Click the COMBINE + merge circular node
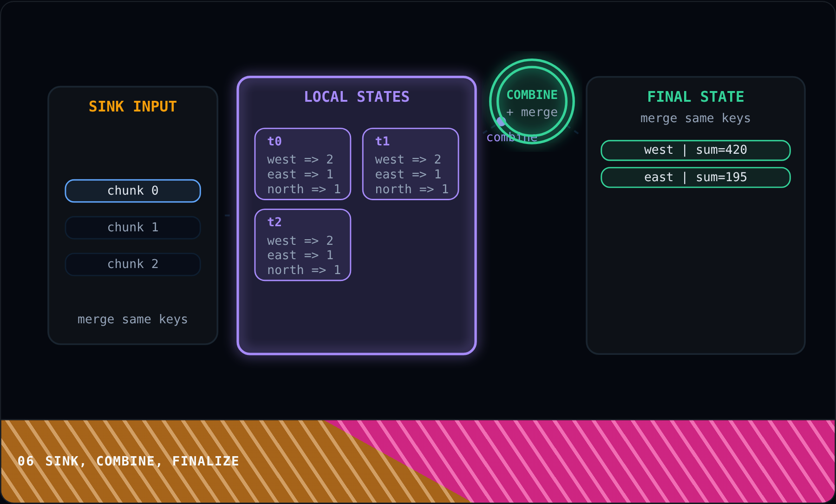 pyautogui.click(x=532, y=102)
